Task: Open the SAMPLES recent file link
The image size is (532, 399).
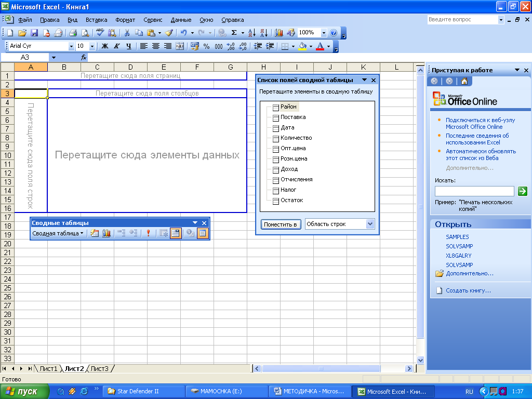Action: 457,237
